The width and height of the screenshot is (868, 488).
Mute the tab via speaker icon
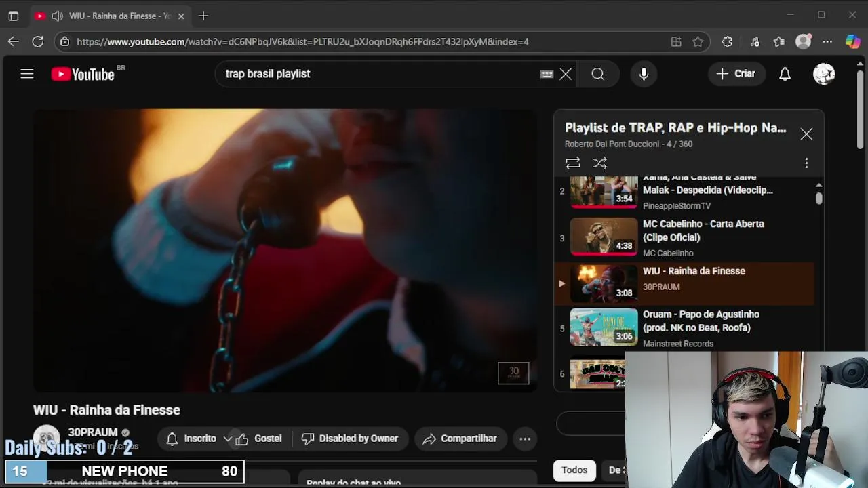[x=57, y=16]
